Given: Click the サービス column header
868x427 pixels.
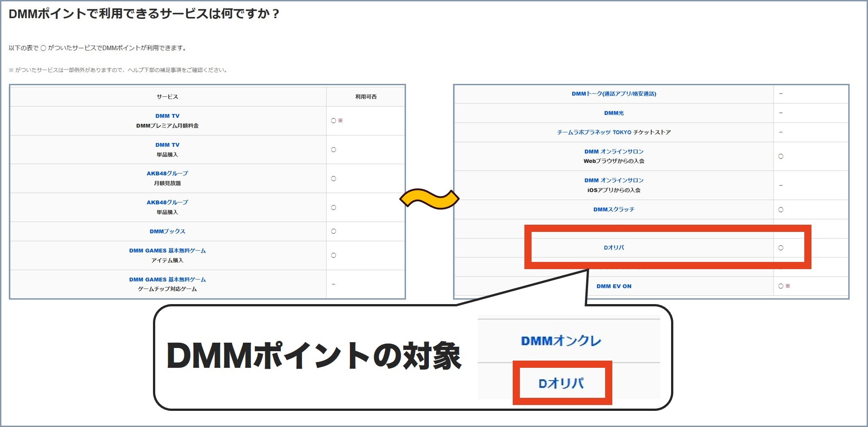Looking at the screenshot, I should pos(168,96).
